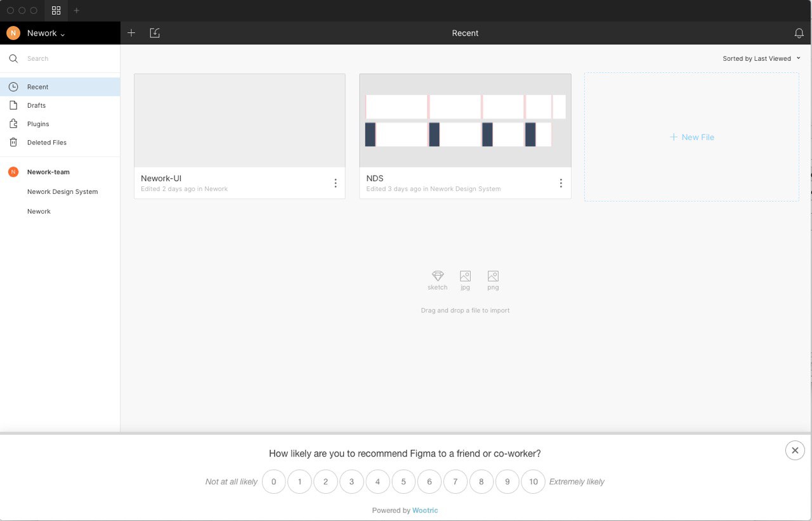
Task: Rate recommendation as 10
Action: click(534, 482)
